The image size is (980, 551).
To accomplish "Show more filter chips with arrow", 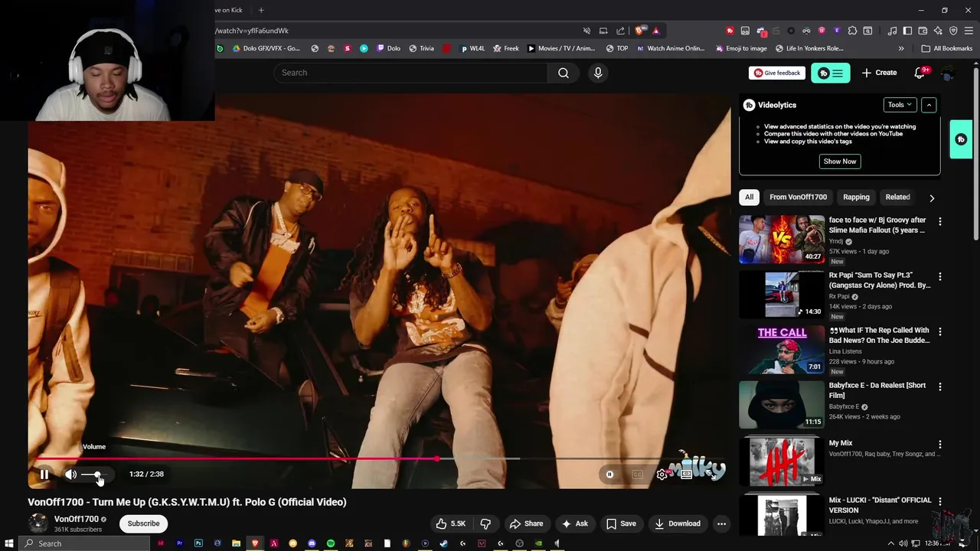I will click(932, 197).
